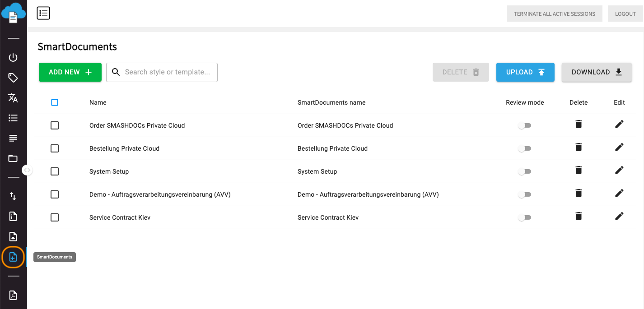Click the ADD NEW button

(70, 72)
